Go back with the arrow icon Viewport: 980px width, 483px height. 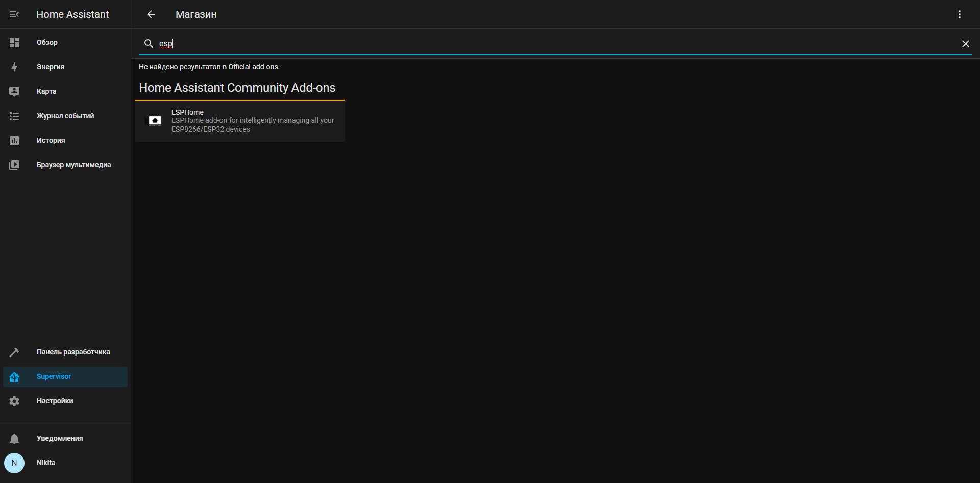151,14
